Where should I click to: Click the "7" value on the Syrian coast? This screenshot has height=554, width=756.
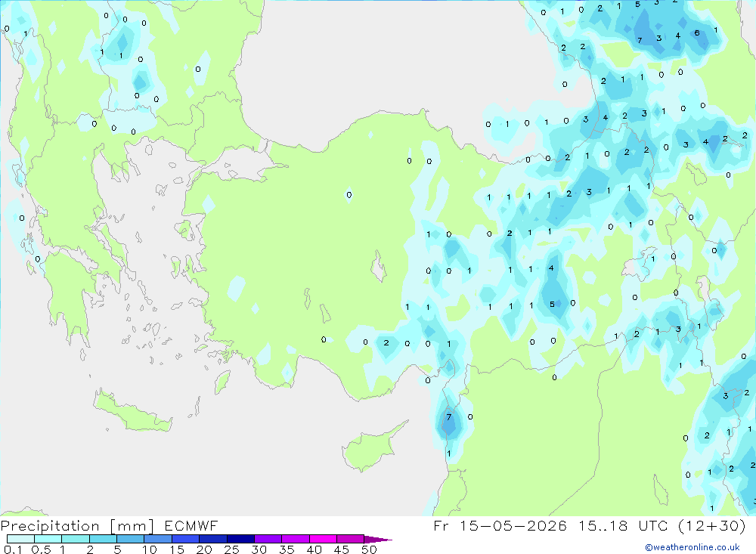(449, 417)
